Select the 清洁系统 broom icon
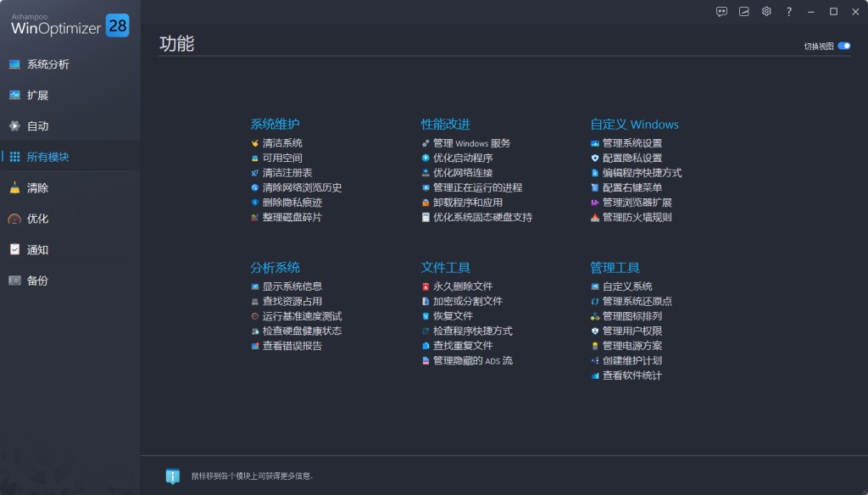 (x=254, y=142)
